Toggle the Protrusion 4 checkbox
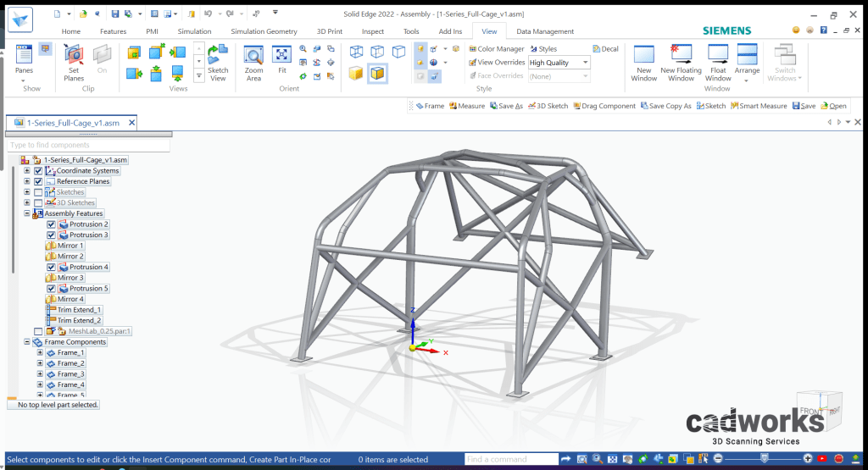 (x=51, y=267)
